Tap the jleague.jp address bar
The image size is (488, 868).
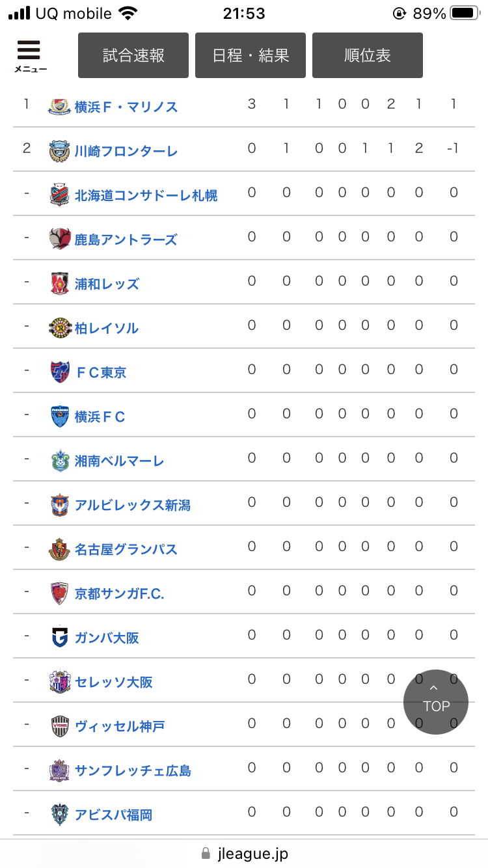(x=244, y=853)
